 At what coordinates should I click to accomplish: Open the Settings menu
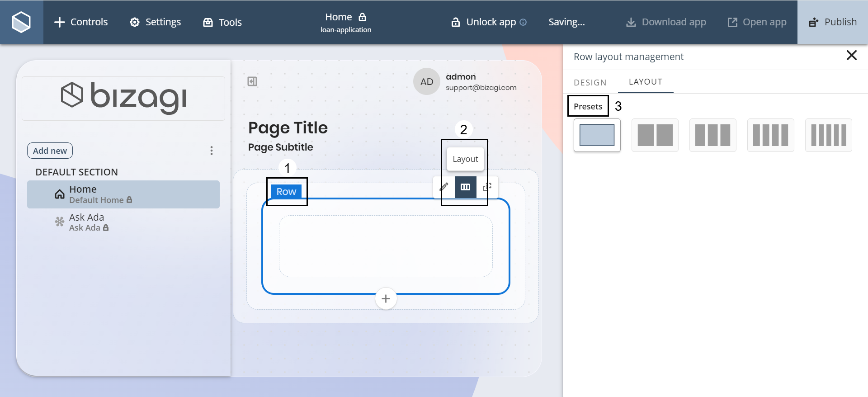(155, 22)
